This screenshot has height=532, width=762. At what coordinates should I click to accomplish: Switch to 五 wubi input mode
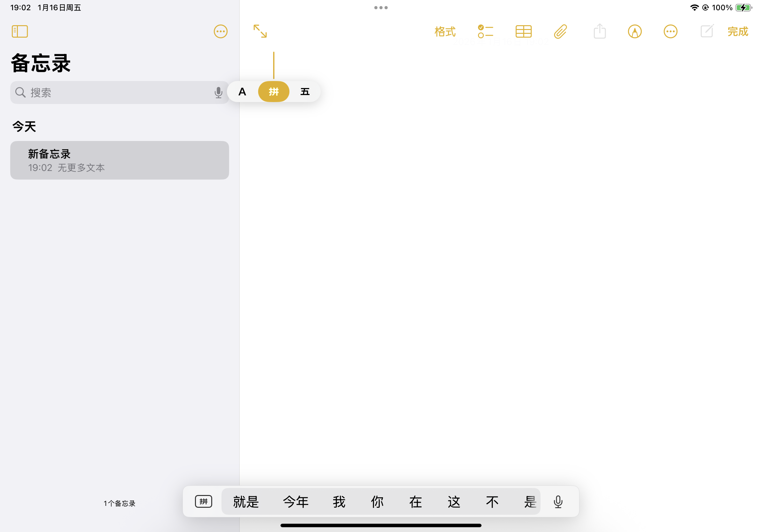click(x=305, y=92)
